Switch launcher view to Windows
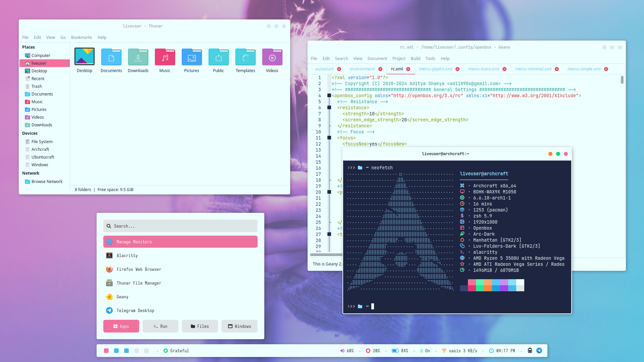644x362 pixels. pyautogui.click(x=239, y=326)
